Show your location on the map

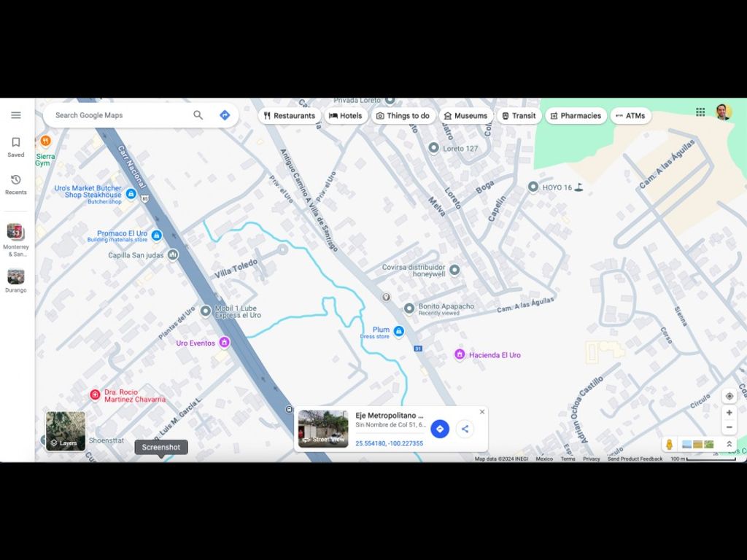pyautogui.click(x=729, y=396)
